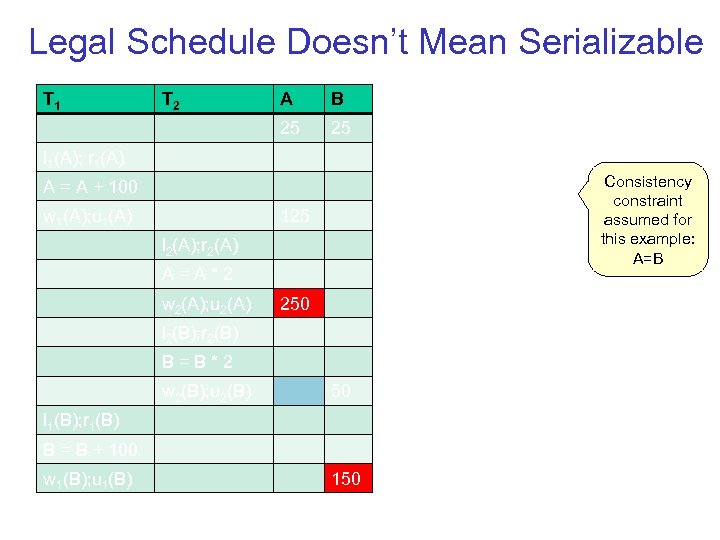Select the 'A = A + 100' cell

[95, 187]
